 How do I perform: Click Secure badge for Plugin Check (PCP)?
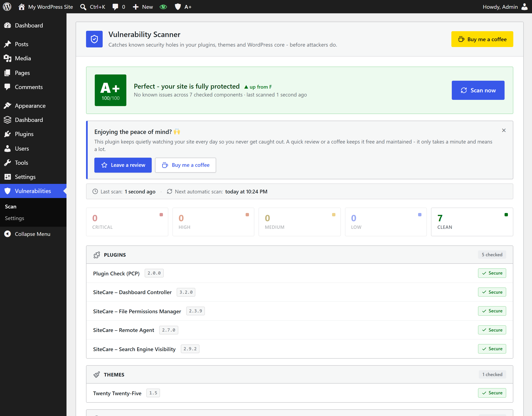(492, 273)
